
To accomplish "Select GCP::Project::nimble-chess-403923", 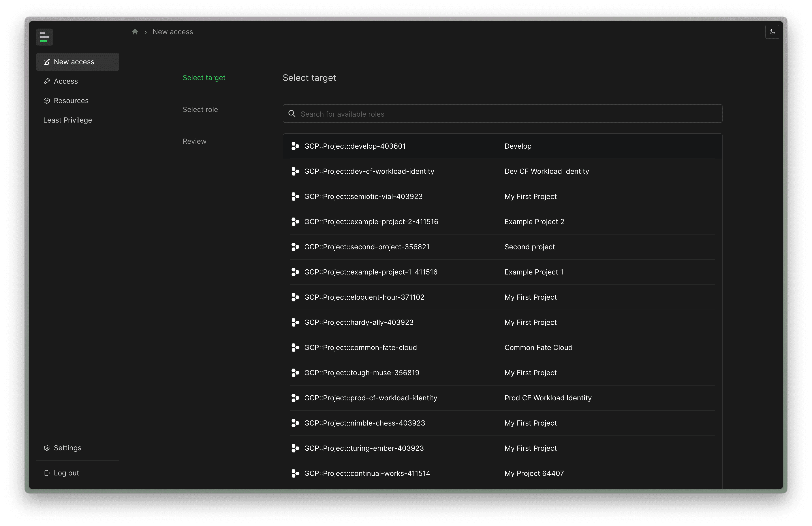I will [503, 423].
